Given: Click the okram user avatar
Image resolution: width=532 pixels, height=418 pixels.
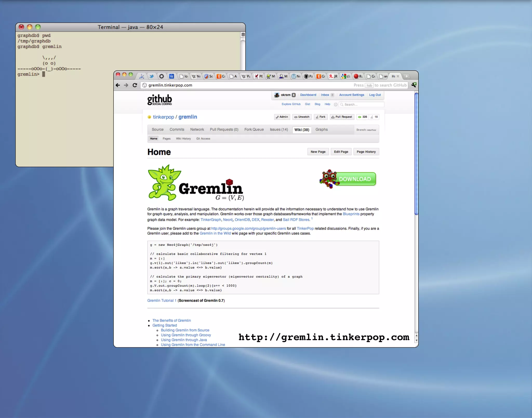Looking at the screenshot, I should tap(277, 95).
